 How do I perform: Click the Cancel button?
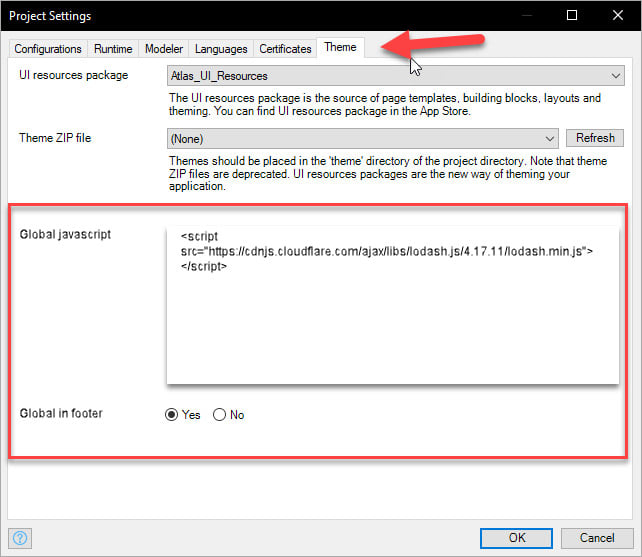click(x=597, y=538)
